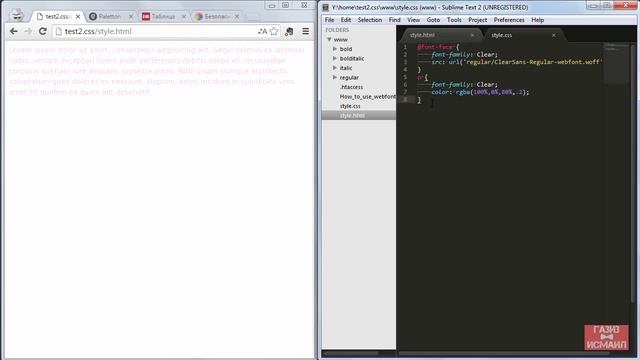Viewport: 640px width, 360px height.
Task: Expand the bolditalic folder
Action: (335, 58)
